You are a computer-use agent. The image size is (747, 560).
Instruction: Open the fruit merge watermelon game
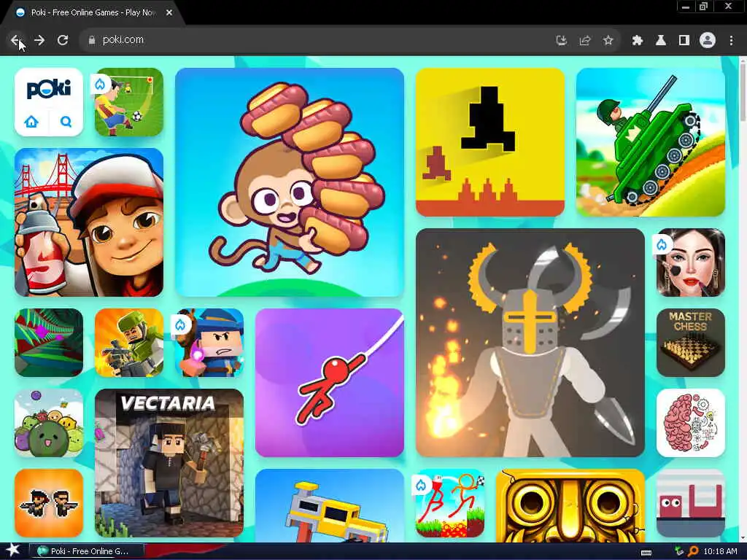(x=49, y=423)
